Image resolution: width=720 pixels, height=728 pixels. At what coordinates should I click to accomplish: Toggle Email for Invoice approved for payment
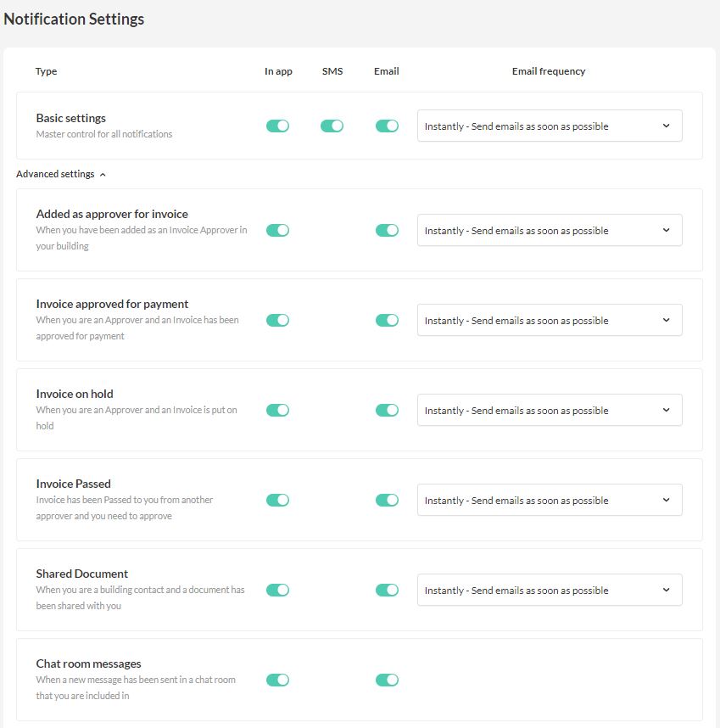(387, 321)
